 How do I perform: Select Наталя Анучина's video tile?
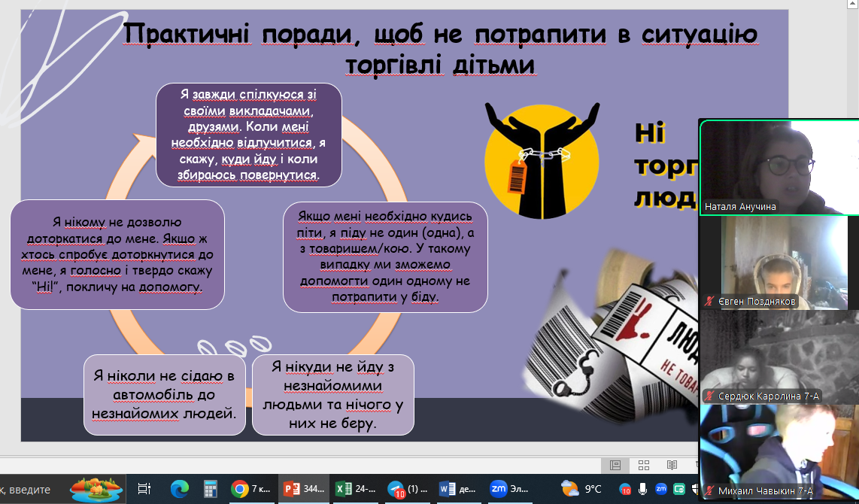click(x=779, y=167)
